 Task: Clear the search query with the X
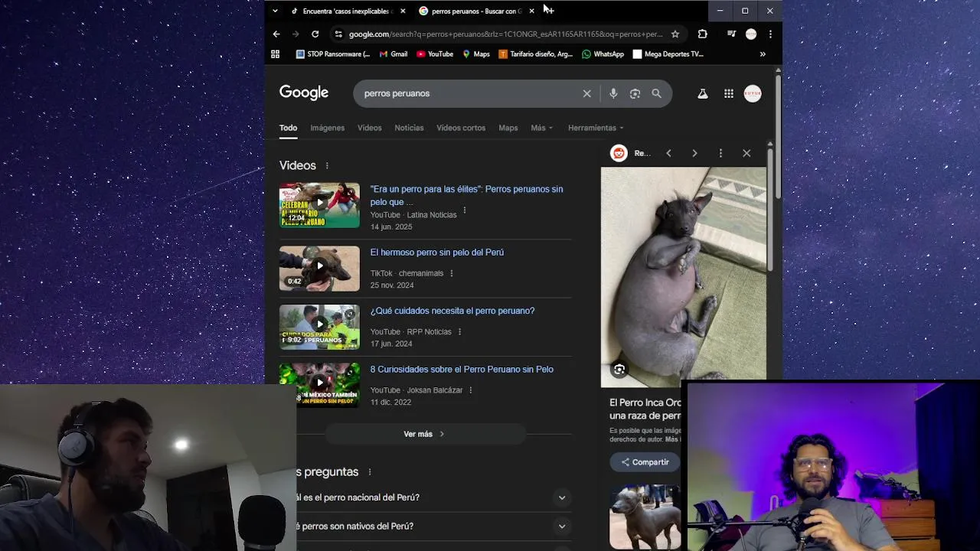[587, 93]
